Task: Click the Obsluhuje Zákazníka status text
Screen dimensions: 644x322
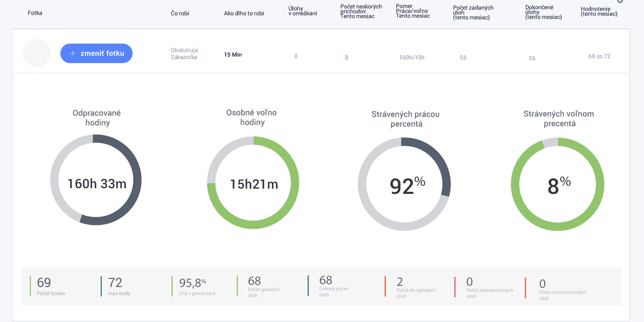Action: (x=184, y=53)
